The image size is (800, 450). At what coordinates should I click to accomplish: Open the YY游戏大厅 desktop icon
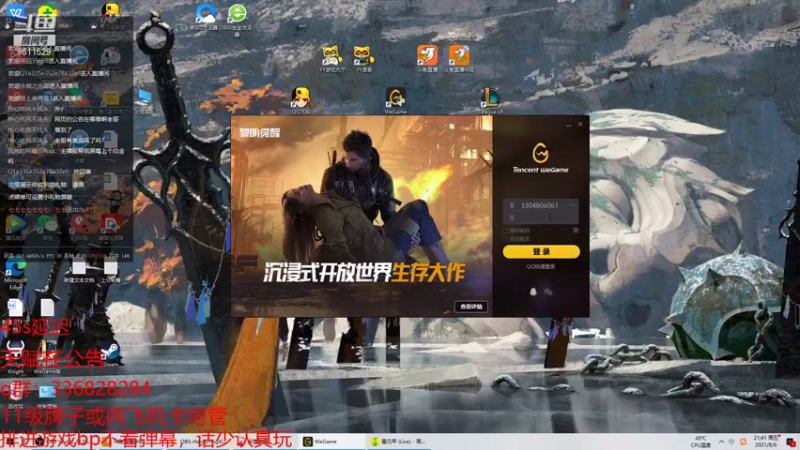point(332,59)
